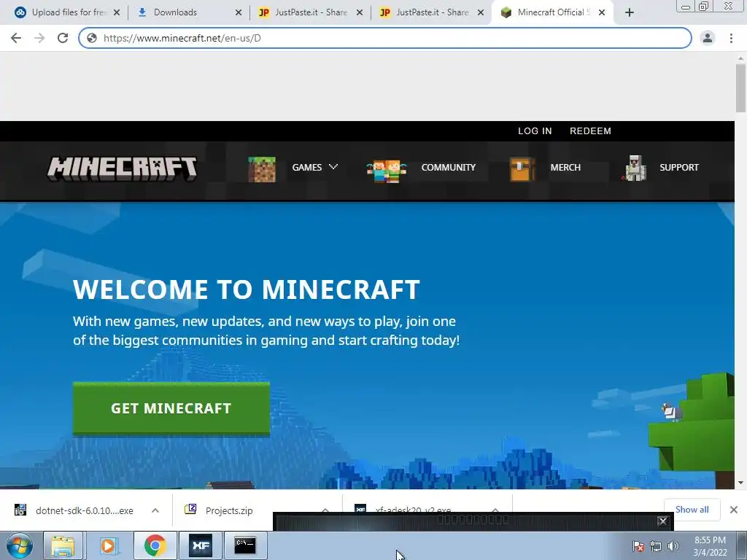This screenshot has width=747, height=560.
Task: Open Chrome three-dot menu
Action: (x=731, y=38)
